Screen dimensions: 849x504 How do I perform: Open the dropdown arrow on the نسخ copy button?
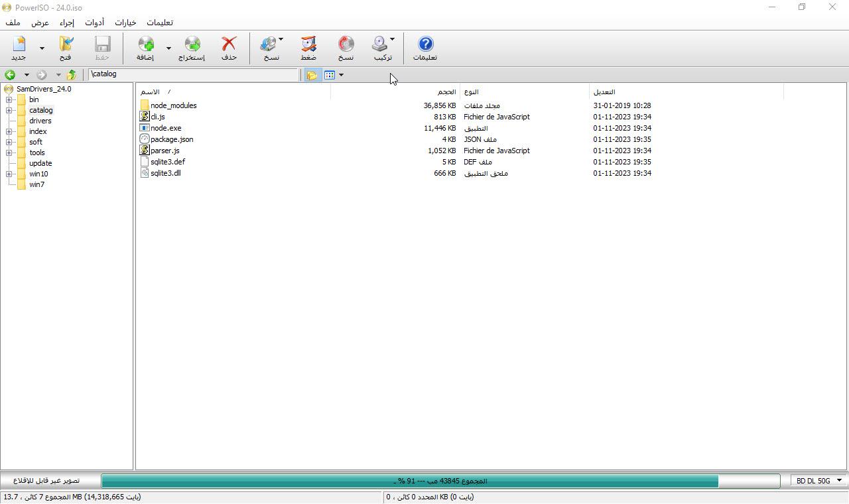(281, 40)
